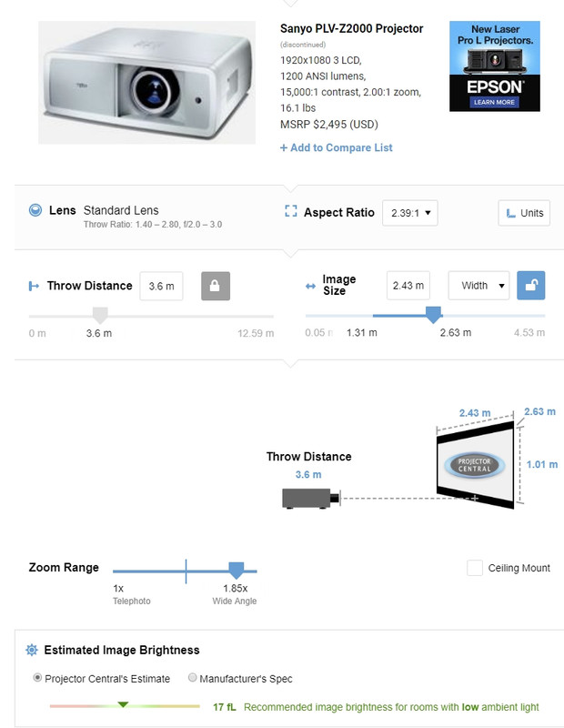Click the Image Size double-arrow icon
This screenshot has width=564, height=728.
pos(310,286)
